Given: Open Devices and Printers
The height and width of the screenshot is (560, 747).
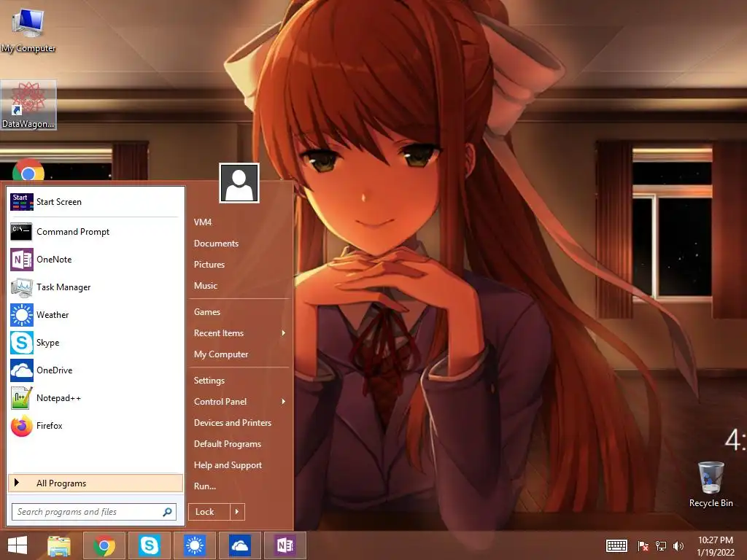Looking at the screenshot, I should 233,423.
